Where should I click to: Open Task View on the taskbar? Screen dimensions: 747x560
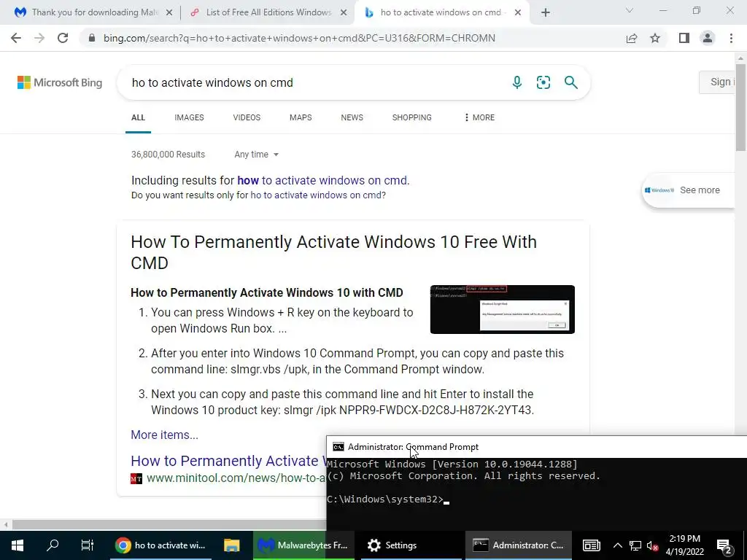pos(88,545)
